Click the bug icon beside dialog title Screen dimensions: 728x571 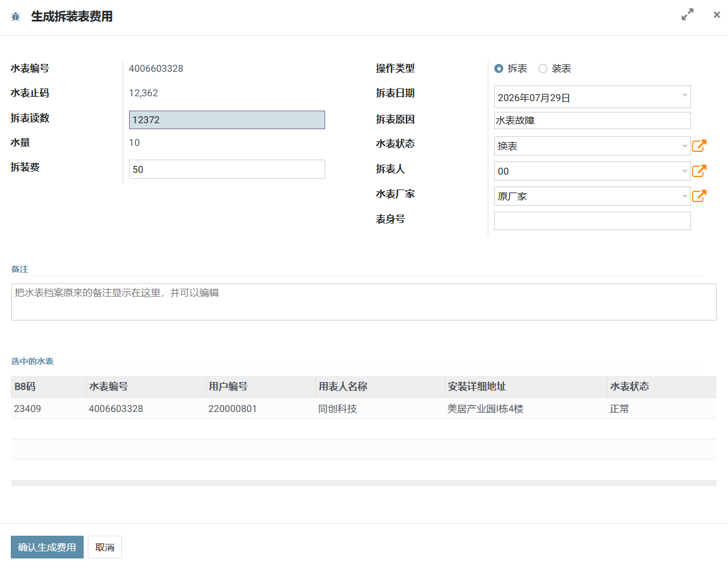(x=16, y=17)
